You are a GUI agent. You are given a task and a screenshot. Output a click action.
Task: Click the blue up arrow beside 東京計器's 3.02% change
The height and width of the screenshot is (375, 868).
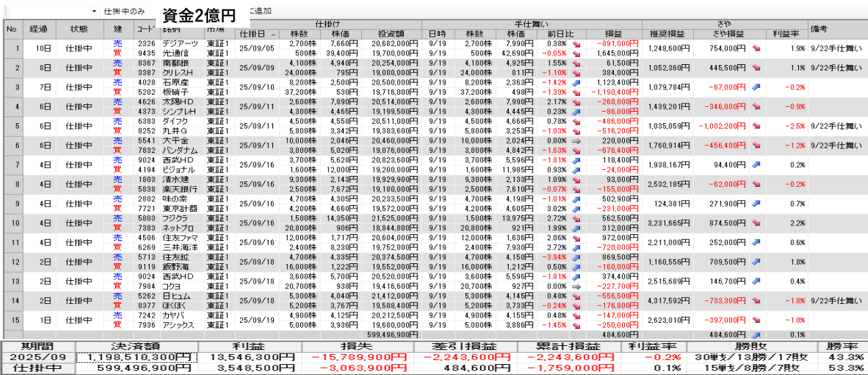[x=577, y=209]
